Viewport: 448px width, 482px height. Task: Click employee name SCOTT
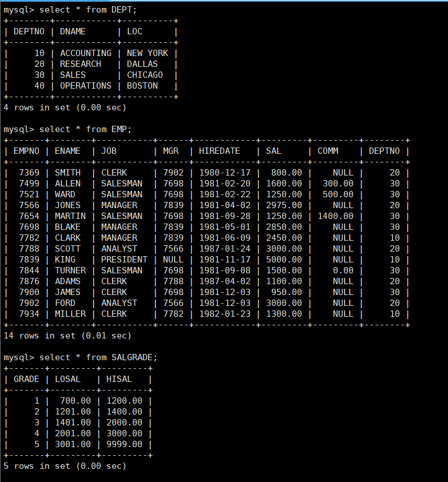coord(68,249)
